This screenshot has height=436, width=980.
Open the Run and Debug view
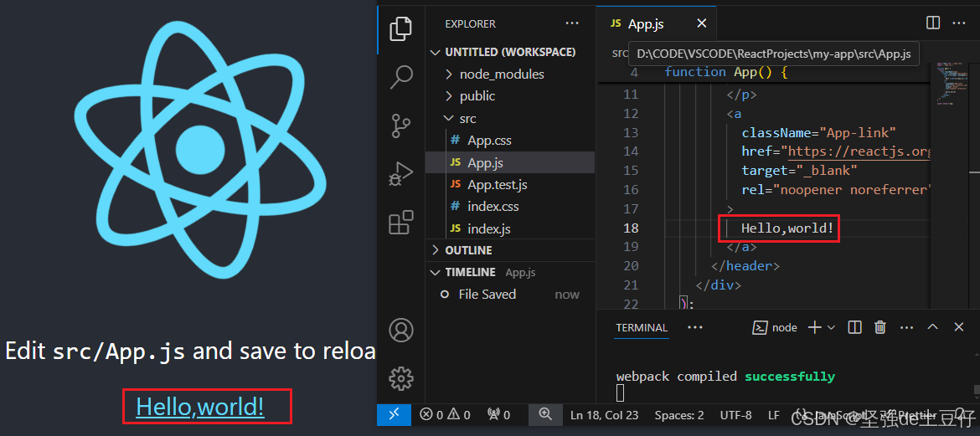[400, 174]
